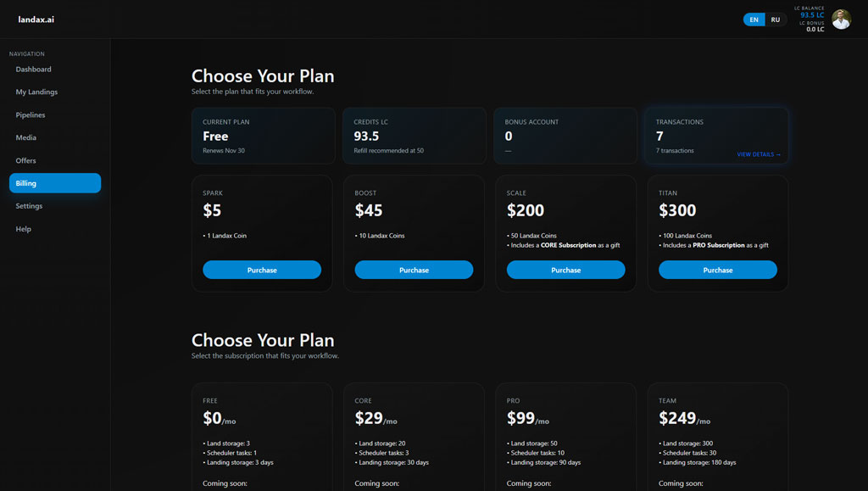
Task: Purchase the Boost $45 package
Action: [x=414, y=270]
